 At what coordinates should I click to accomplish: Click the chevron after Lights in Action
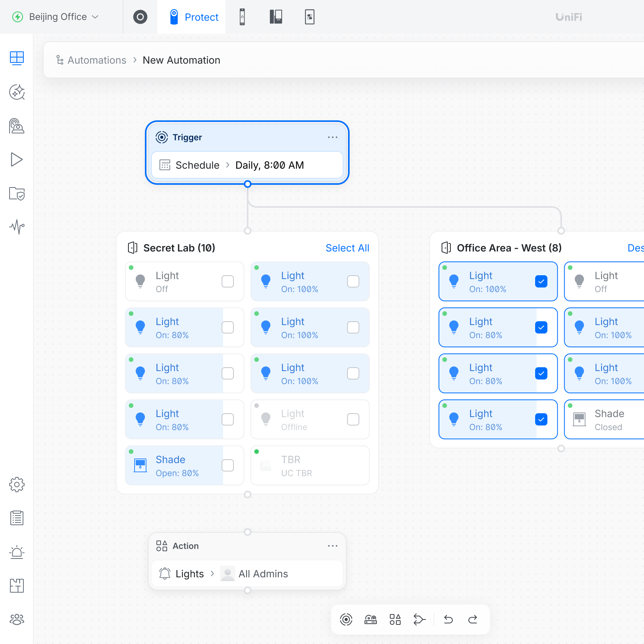212,573
